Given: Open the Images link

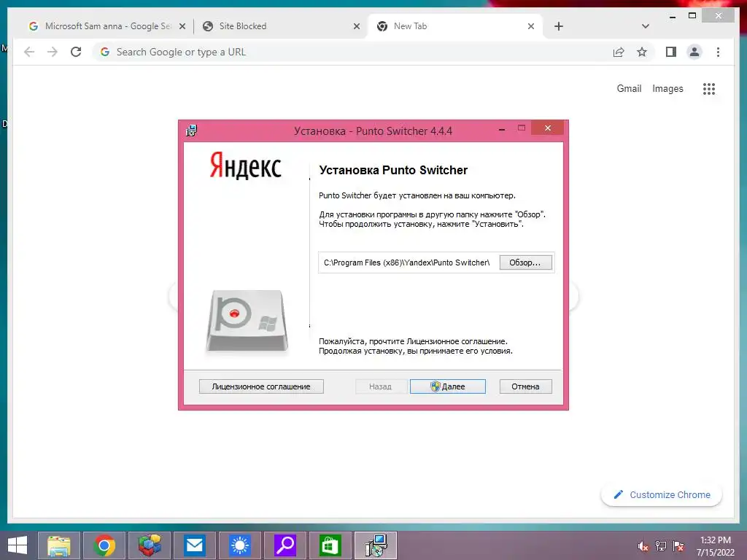Looking at the screenshot, I should click(667, 88).
